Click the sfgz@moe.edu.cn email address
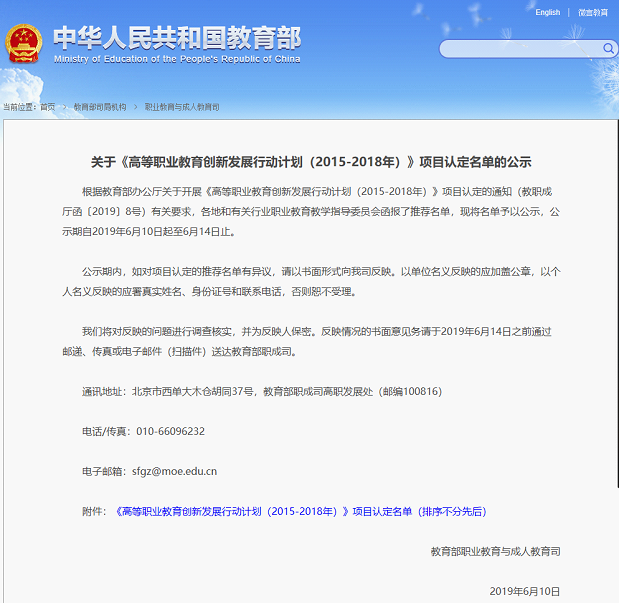The image size is (619, 603). point(175,470)
